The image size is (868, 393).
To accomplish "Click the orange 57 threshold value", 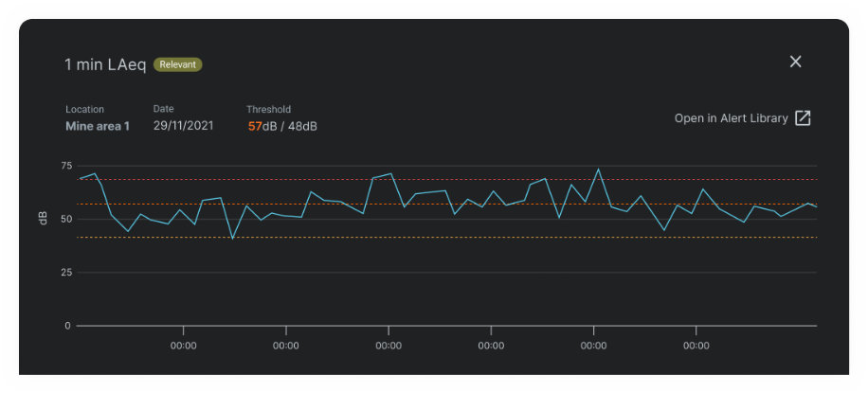I will (x=255, y=126).
